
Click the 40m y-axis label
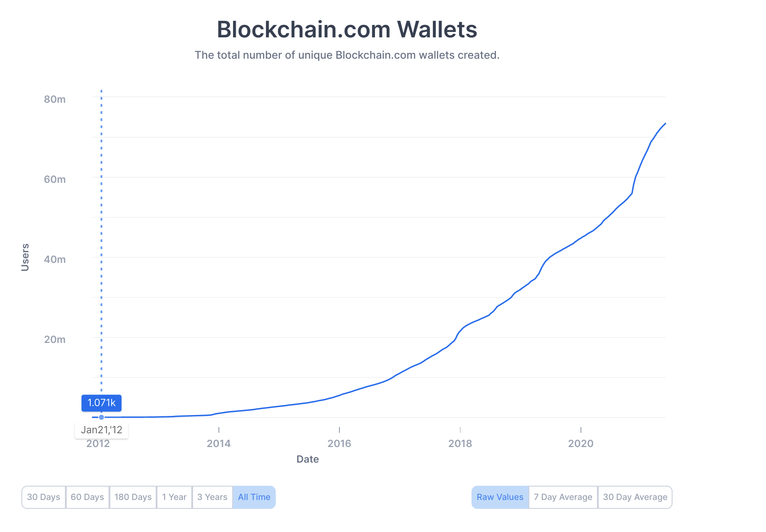55,259
